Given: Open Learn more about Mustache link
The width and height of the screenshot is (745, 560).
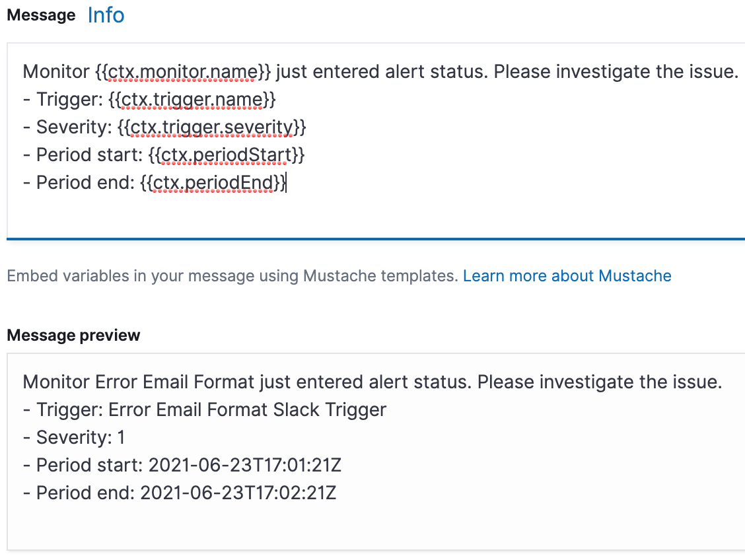Looking at the screenshot, I should coord(567,276).
